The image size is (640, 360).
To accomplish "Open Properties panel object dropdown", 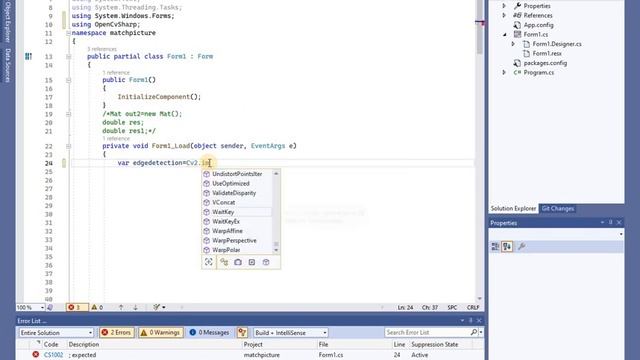I will (621, 234).
